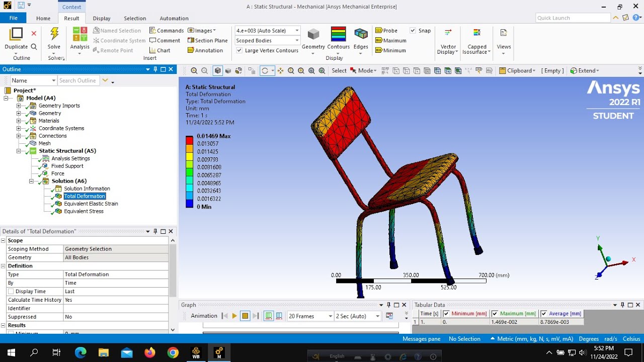Switch to the Automation ribbon tab
644x362 pixels.
(x=174, y=19)
